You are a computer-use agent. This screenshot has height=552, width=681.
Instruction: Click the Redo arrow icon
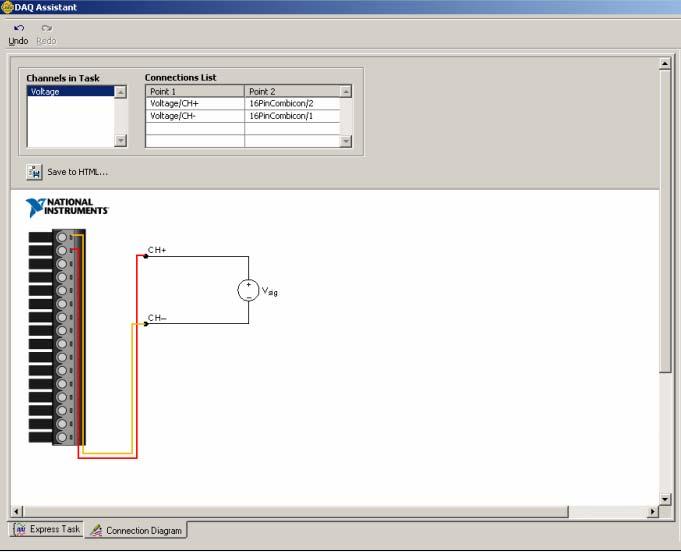click(x=46, y=28)
